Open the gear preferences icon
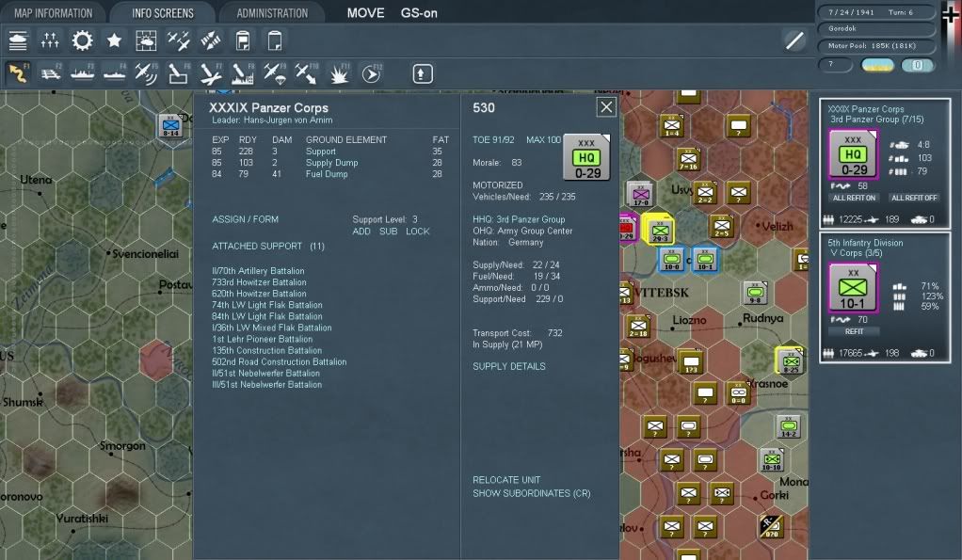 (x=82, y=40)
